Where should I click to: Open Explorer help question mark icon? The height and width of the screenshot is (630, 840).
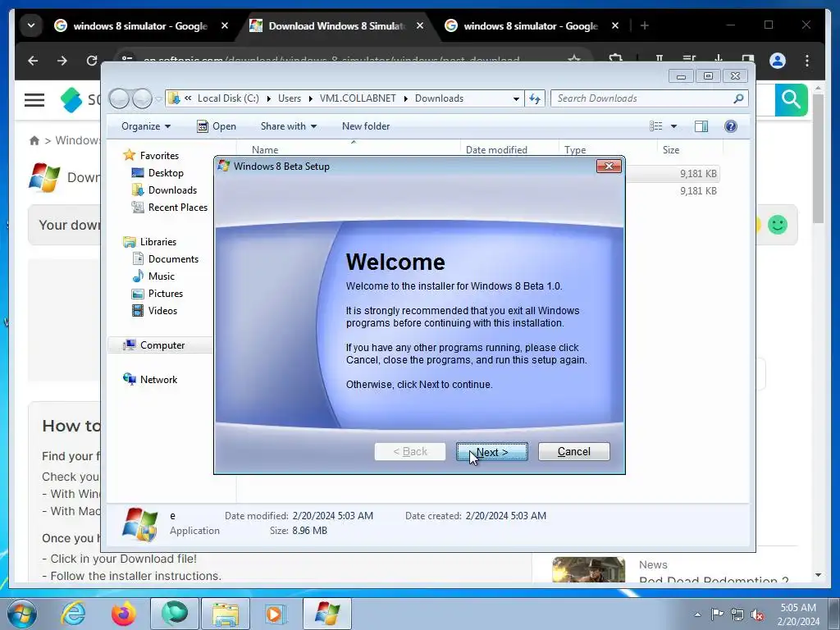coord(730,126)
